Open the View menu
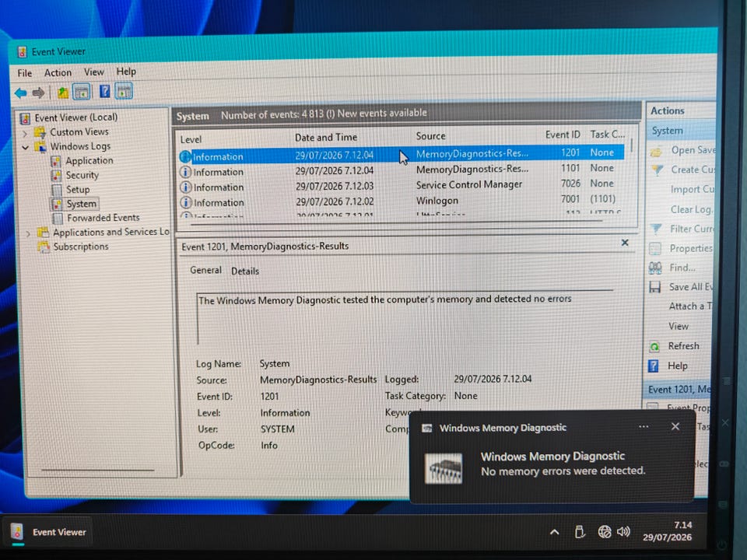747x560 pixels. click(94, 72)
